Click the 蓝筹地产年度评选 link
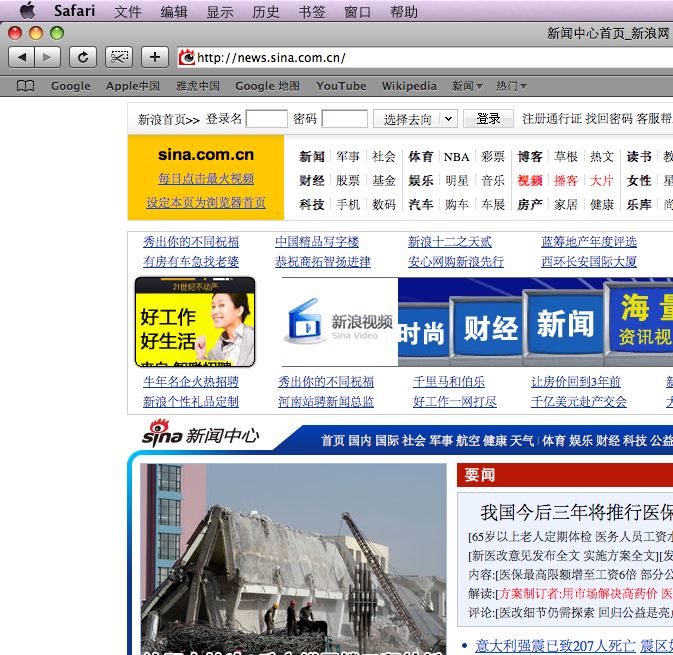The height and width of the screenshot is (655, 673). [589, 242]
